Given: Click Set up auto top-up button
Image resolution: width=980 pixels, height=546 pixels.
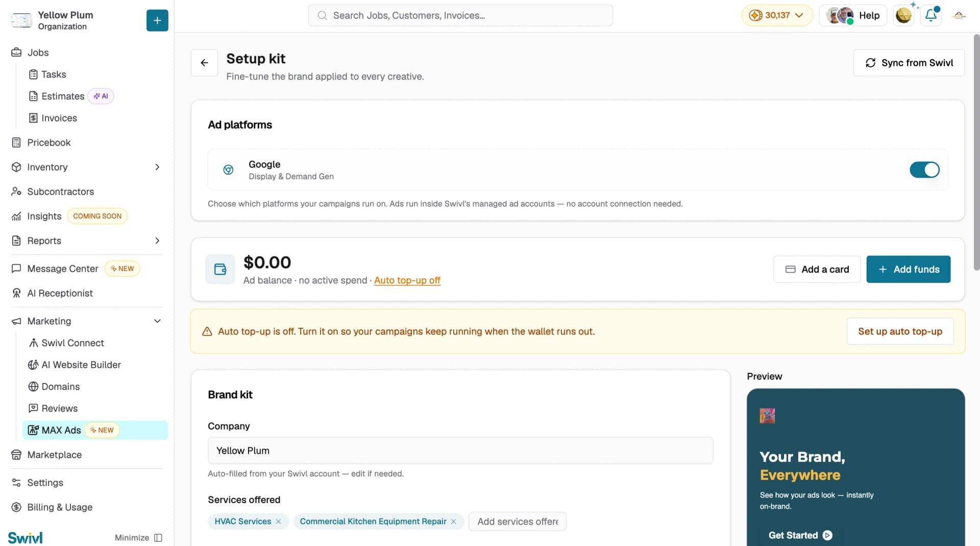Looking at the screenshot, I should pyautogui.click(x=900, y=331).
